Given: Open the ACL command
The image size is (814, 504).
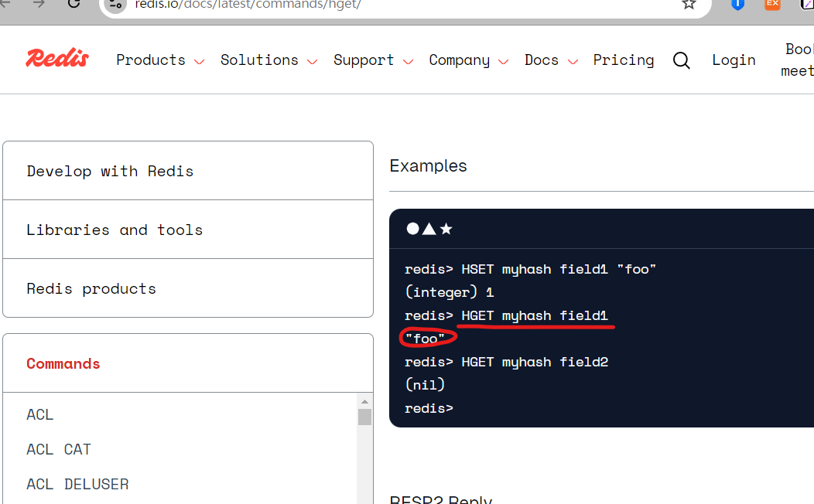Looking at the screenshot, I should click(40, 415).
